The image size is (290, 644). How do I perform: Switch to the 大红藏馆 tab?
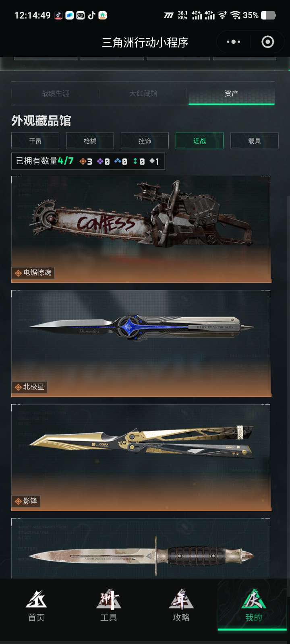[143, 93]
